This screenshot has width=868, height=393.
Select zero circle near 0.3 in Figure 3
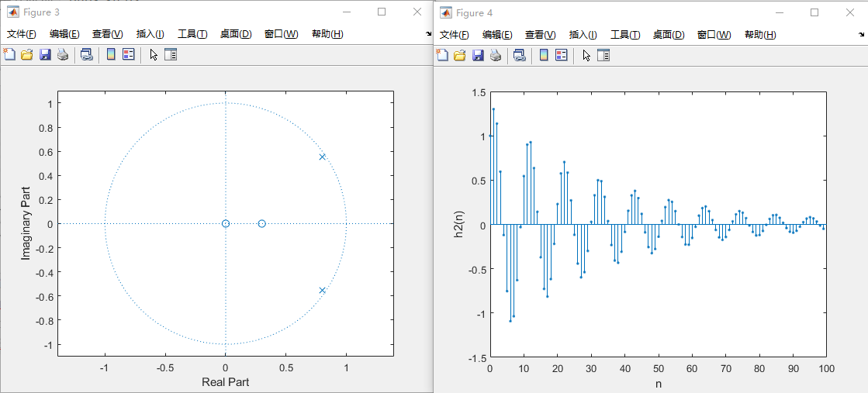(x=262, y=223)
